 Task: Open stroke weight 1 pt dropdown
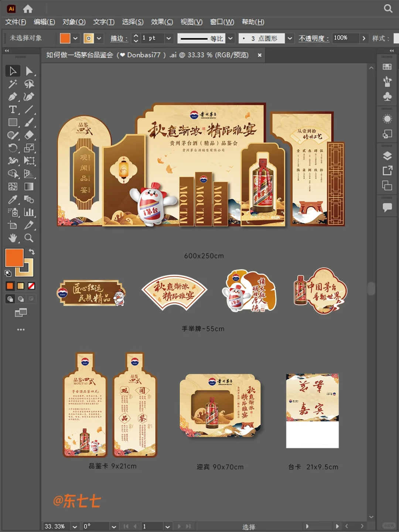pos(168,38)
